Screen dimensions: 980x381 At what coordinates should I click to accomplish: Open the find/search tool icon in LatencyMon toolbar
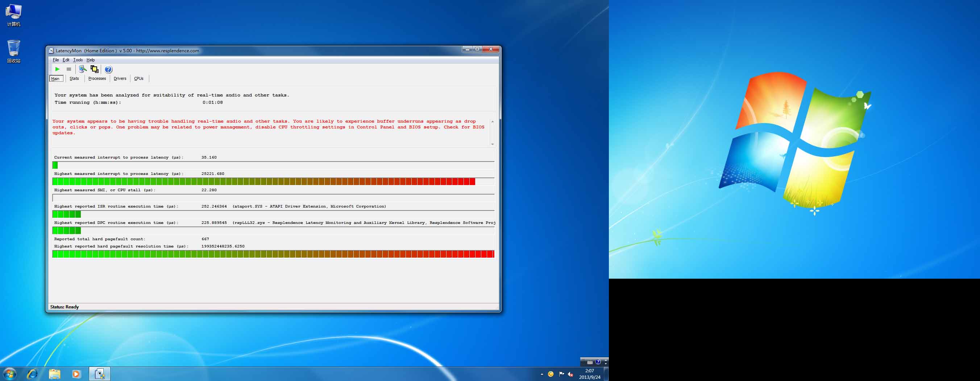coord(83,69)
